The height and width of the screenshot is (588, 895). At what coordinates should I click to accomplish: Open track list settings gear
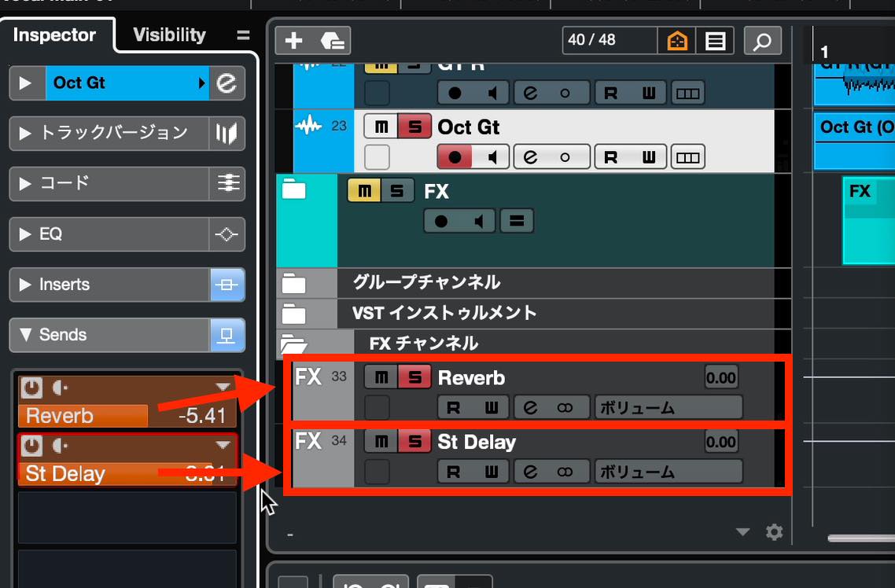tap(774, 532)
